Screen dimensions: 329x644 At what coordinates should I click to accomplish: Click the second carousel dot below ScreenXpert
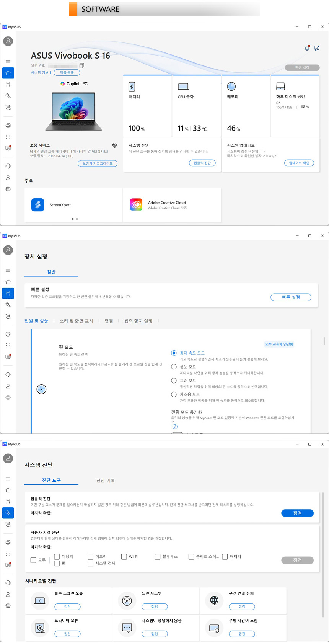(77, 219)
